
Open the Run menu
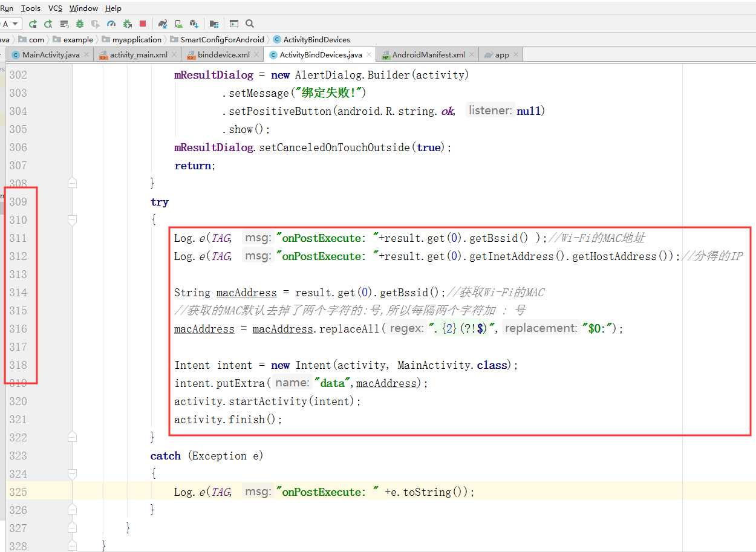[x=7, y=8]
